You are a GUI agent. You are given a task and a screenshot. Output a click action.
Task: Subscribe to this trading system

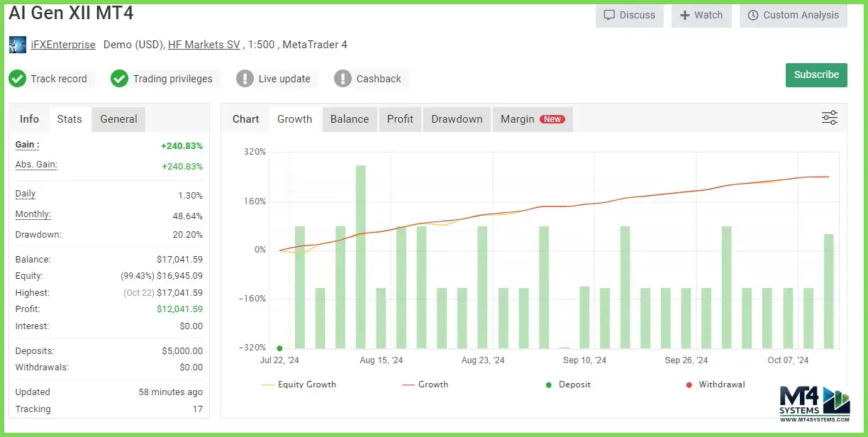point(816,74)
